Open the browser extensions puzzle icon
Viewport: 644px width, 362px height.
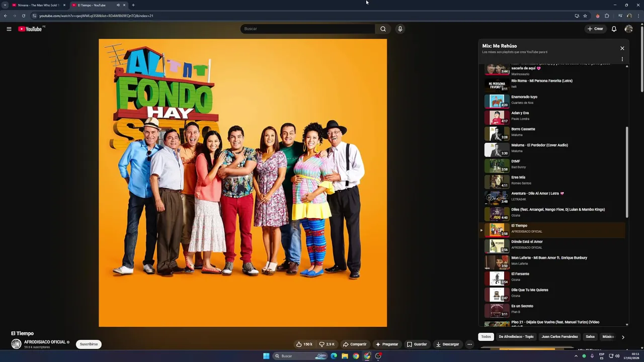tap(607, 16)
